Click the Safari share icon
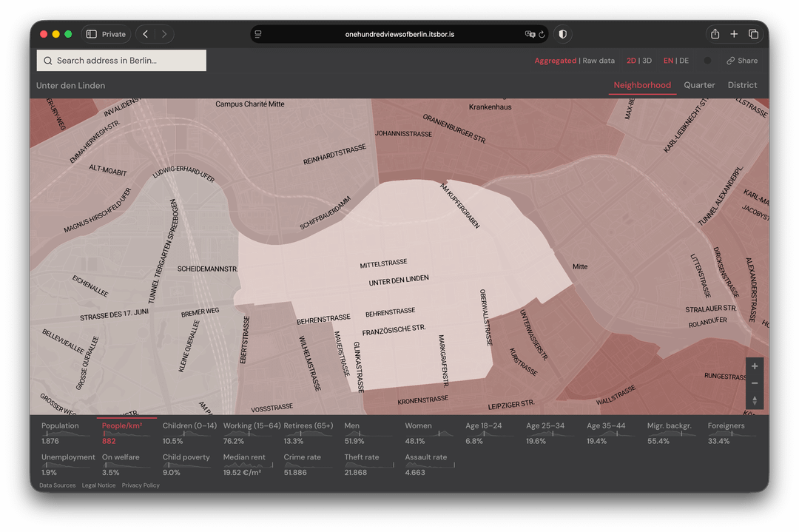The image size is (799, 532). (715, 34)
